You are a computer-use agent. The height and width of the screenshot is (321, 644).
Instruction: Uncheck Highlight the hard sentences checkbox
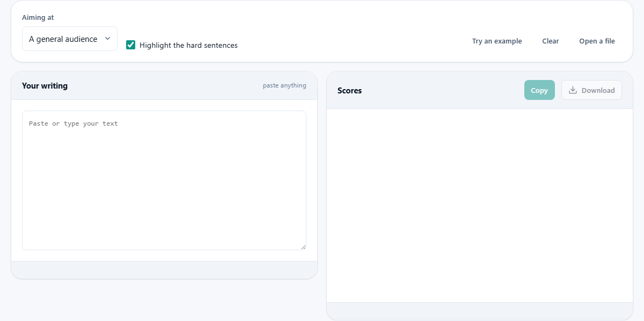pyautogui.click(x=130, y=45)
